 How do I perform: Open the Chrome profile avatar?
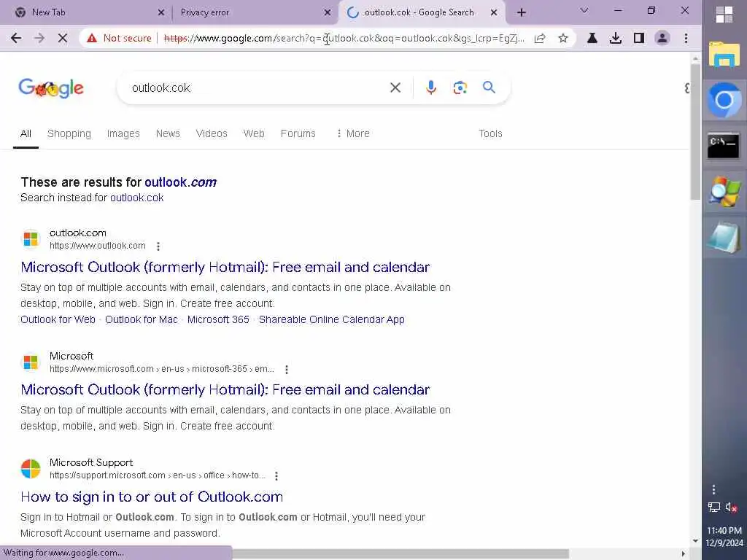(x=662, y=38)
